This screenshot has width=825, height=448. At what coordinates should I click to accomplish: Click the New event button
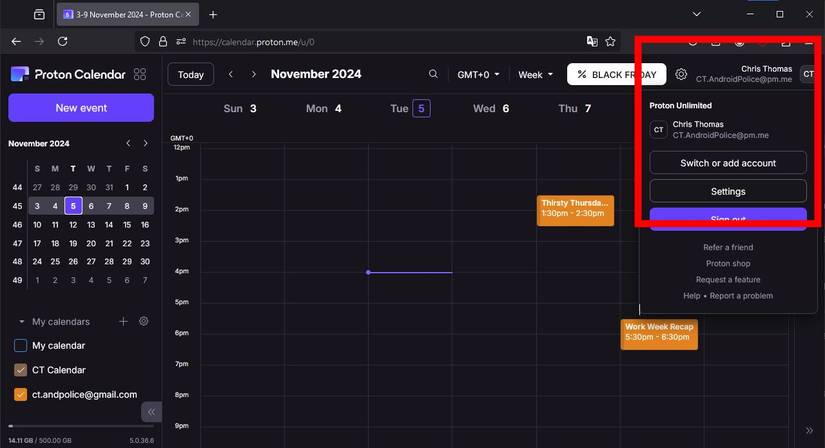tap(81, 108)
